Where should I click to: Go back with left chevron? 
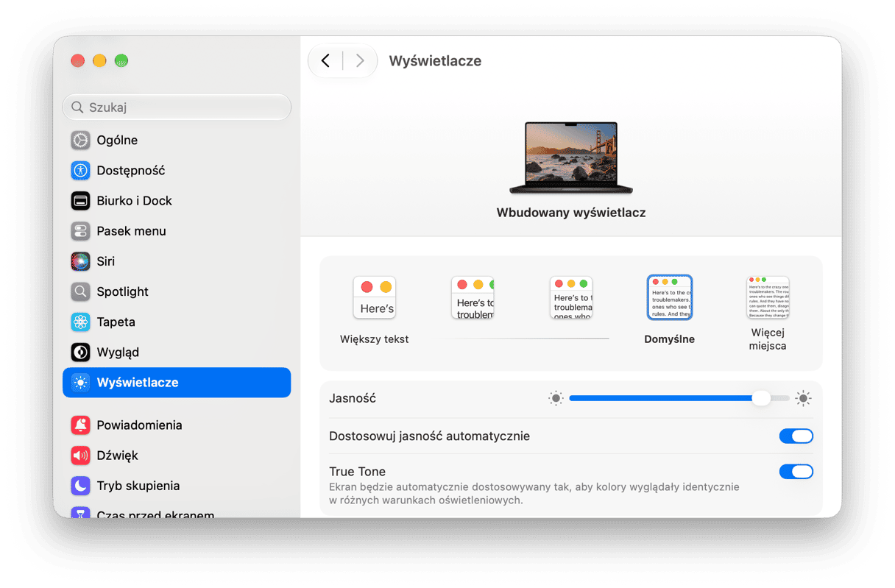325,60
